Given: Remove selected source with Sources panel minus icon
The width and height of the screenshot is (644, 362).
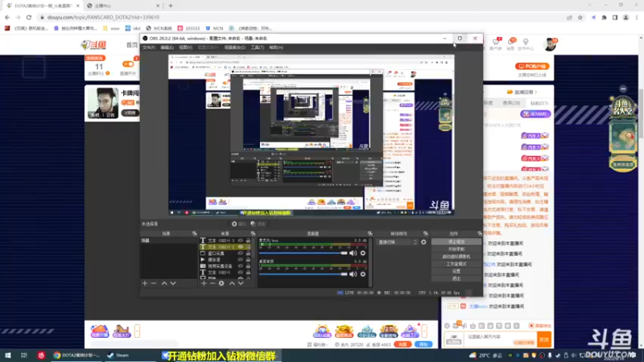Looking at the screenshot, I should [213, 283].
